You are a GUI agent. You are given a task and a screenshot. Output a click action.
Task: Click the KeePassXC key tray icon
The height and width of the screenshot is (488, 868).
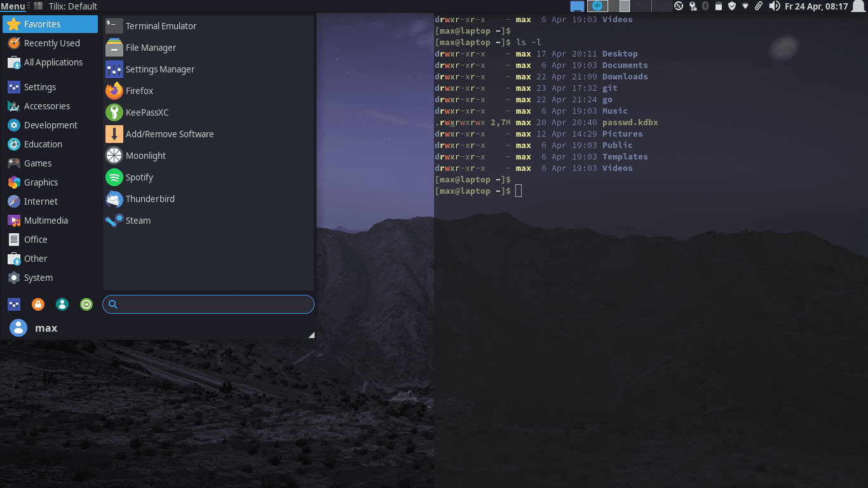[693, 6]
